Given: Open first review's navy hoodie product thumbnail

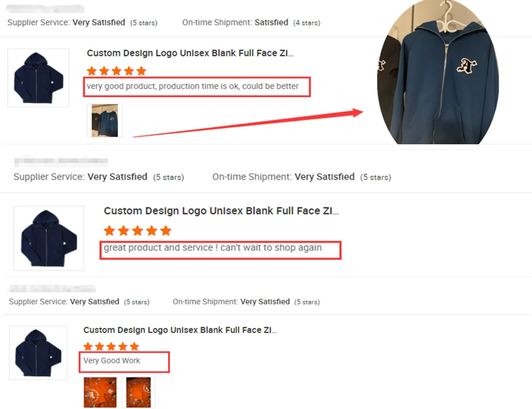Looking at the screenshot, I should coord(38,78).
